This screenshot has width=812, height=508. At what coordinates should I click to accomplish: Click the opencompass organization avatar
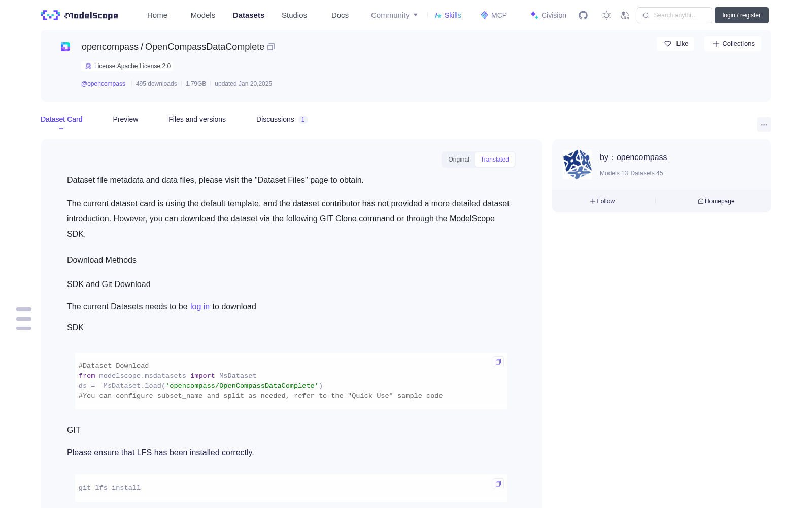pos(578,165)
